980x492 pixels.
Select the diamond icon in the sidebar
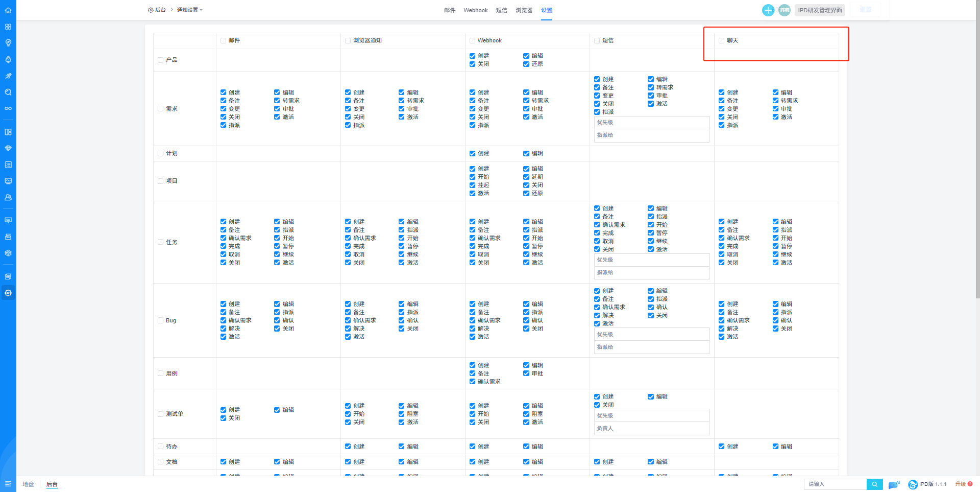8,148
